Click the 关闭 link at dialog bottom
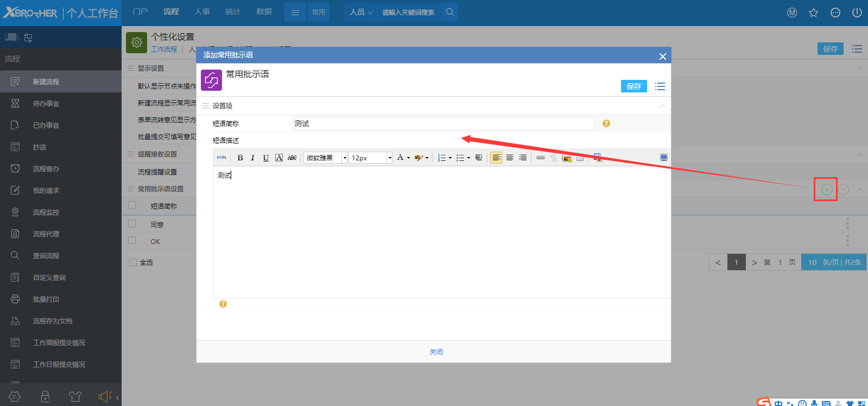Viewport: 868px width, 406px height. [436, 352]
